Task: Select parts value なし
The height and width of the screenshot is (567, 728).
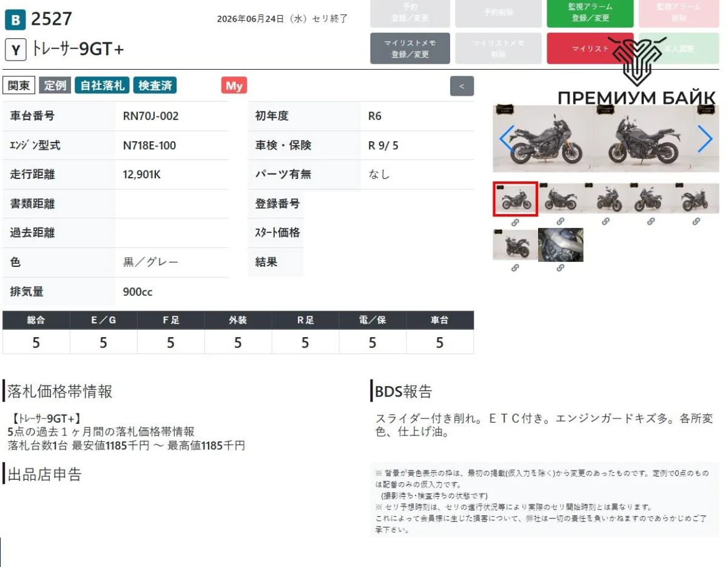Action: click(379, 175)
